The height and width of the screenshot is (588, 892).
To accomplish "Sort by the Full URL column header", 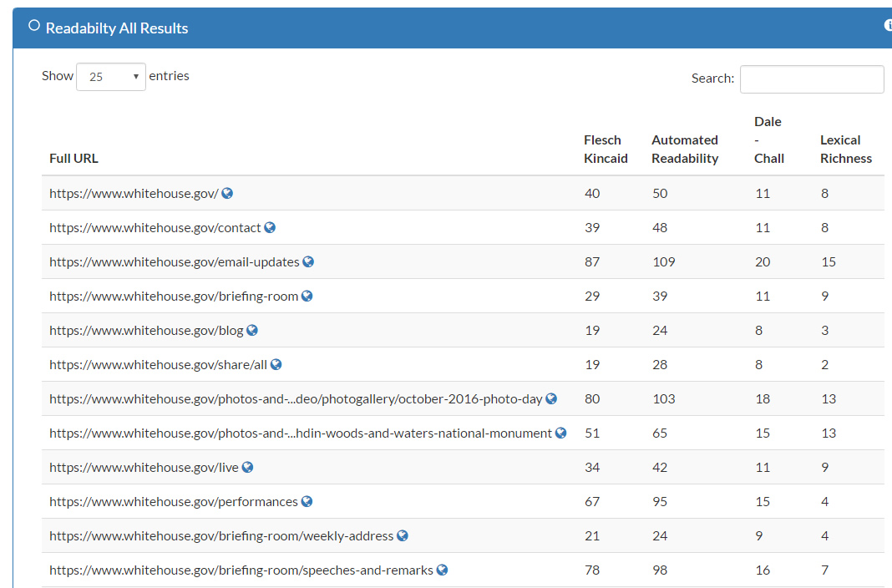I will click(74, 158).
